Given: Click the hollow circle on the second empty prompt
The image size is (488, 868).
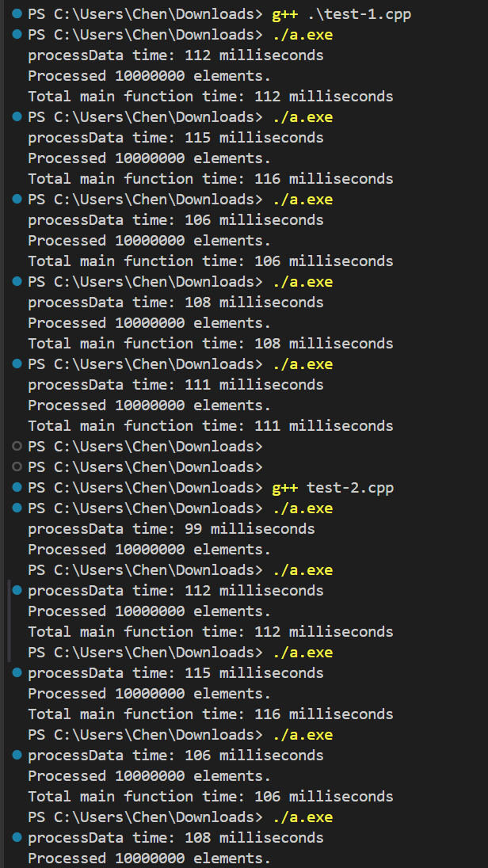Looking at the screenshot, I should coord(17,467).
